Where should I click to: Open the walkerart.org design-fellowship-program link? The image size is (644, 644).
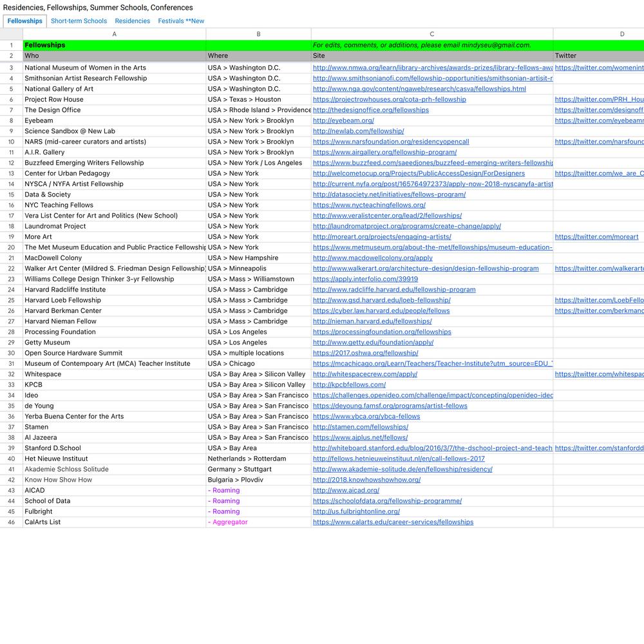tap(426, 269)
